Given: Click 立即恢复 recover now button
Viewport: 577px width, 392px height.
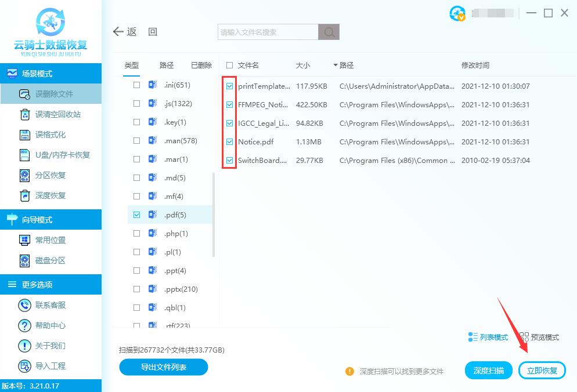Looking at the screenshot, I should (x=542, y=371).
